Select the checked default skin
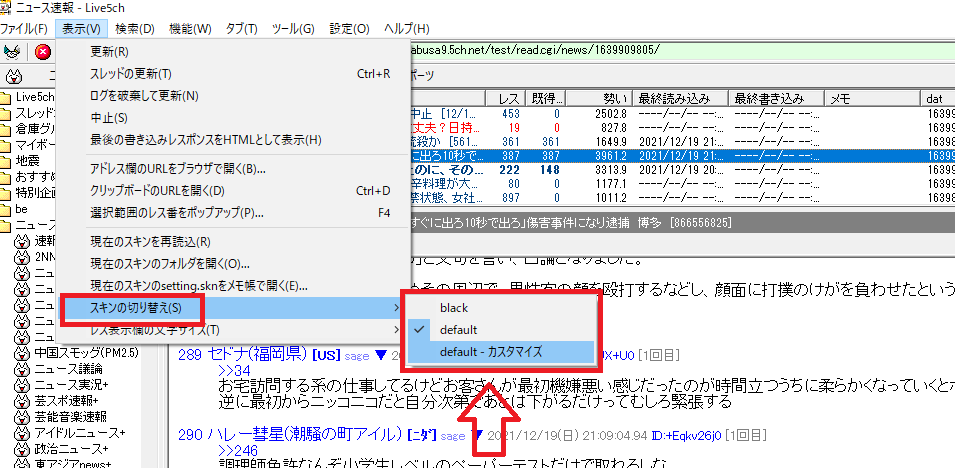The image size is (955, 468). click(x=501, y=330)
